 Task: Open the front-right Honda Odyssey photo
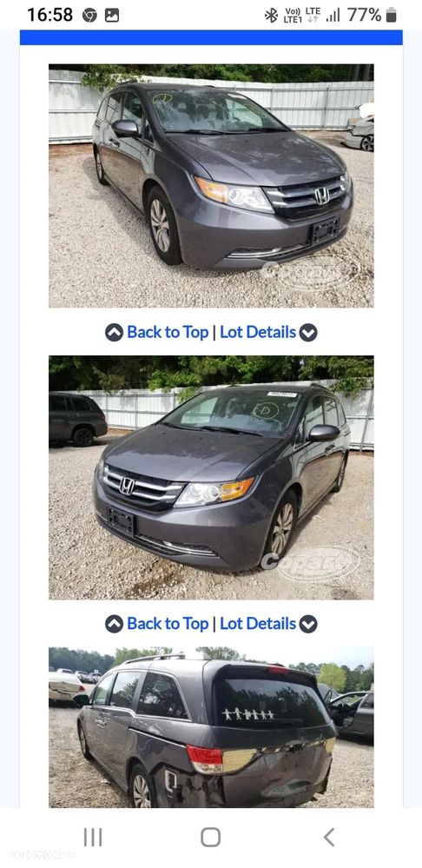coord(211,186)
